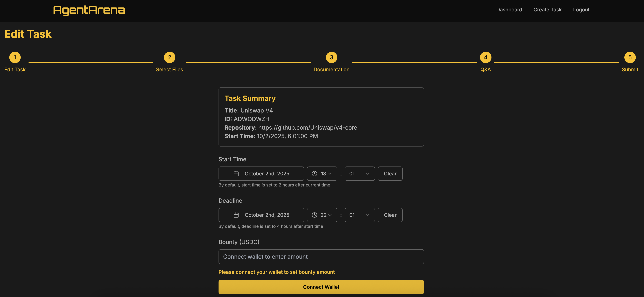Open Start Time minute dropdown showing 01
The image size is (644, 297).
click(x=359, y=174)
